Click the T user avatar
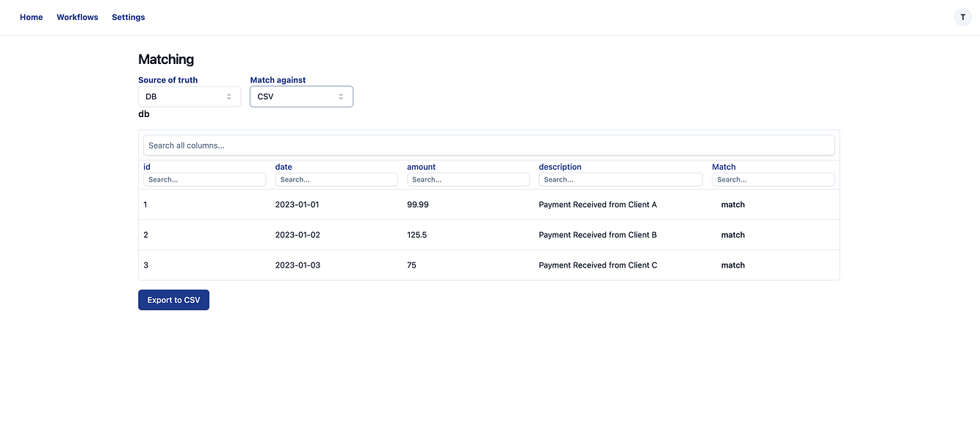Image resolution: width=980 pixels, height=441 pixels. (962, 17)
